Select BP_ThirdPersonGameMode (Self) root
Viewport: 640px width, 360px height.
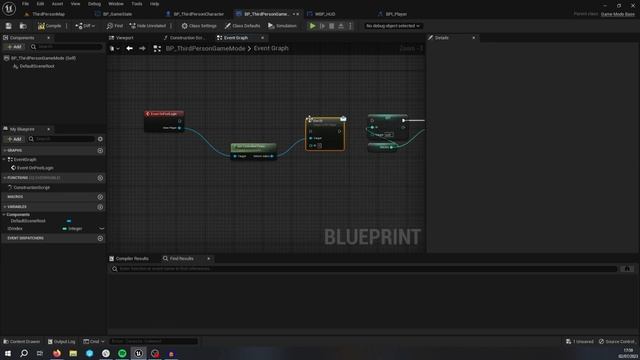click(43, 58)
